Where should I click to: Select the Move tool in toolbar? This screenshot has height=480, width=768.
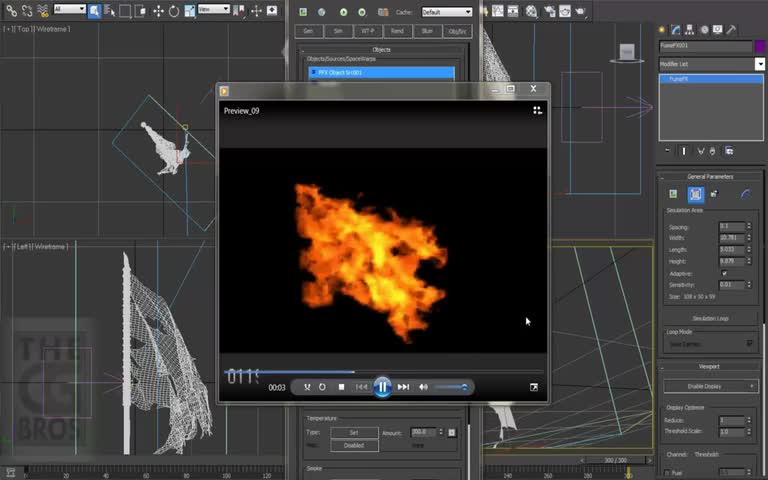(158, 11)
